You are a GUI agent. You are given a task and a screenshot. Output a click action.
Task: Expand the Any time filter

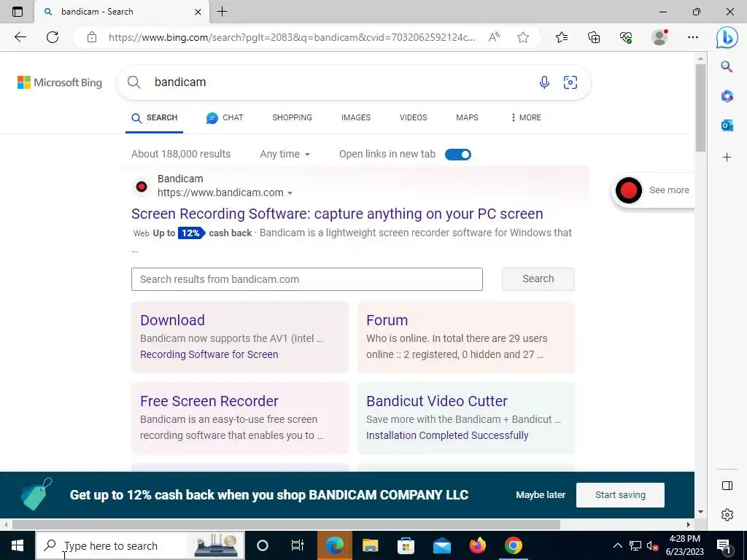[x=285, y=154]
